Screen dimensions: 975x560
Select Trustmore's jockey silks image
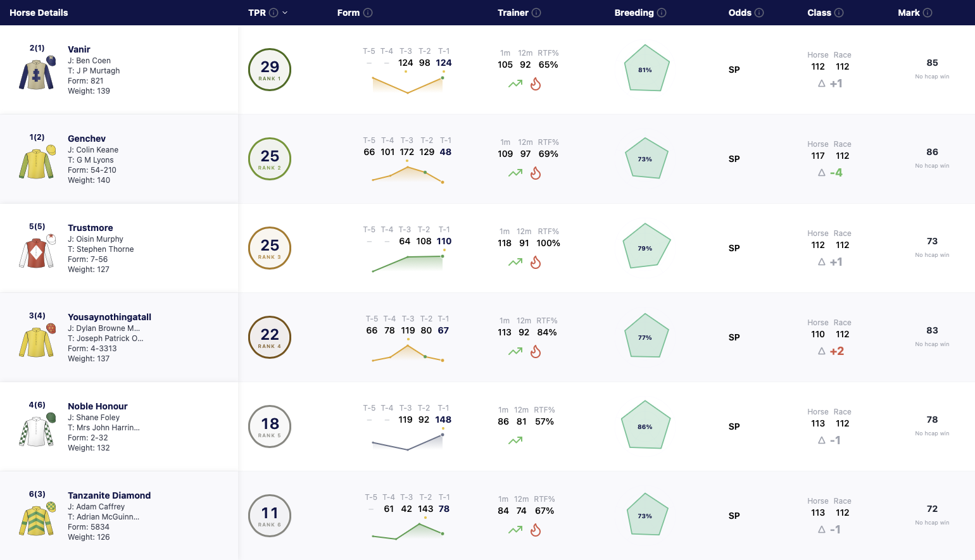[37, 251]
